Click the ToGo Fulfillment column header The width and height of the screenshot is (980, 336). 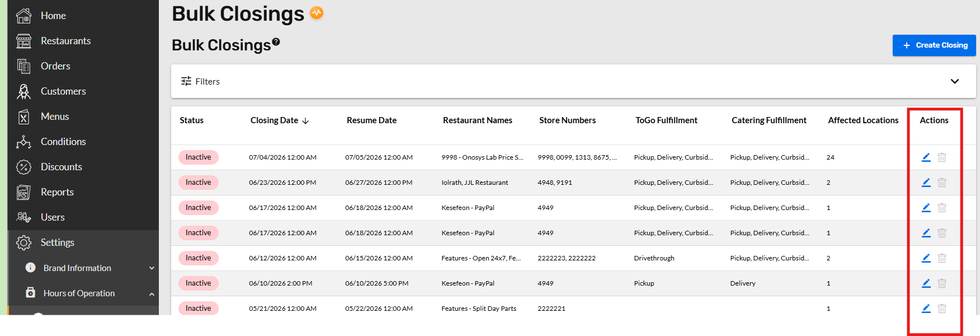[x=666, y=120]
